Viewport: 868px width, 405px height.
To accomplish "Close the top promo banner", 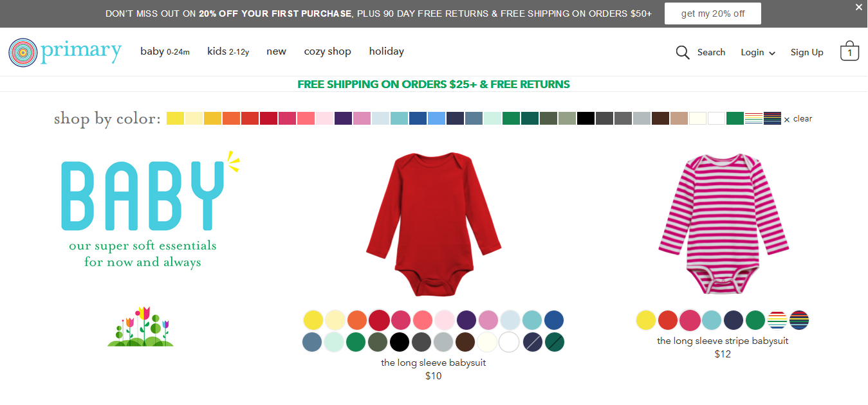I will [858, 7].
